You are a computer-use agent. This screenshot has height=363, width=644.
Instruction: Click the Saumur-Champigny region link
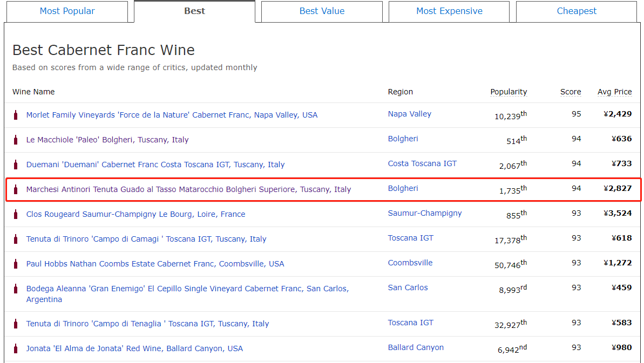425,213
